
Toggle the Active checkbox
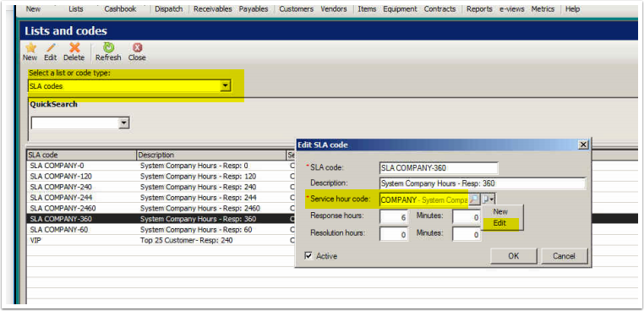pyautogui.click(x=308, y=256)
